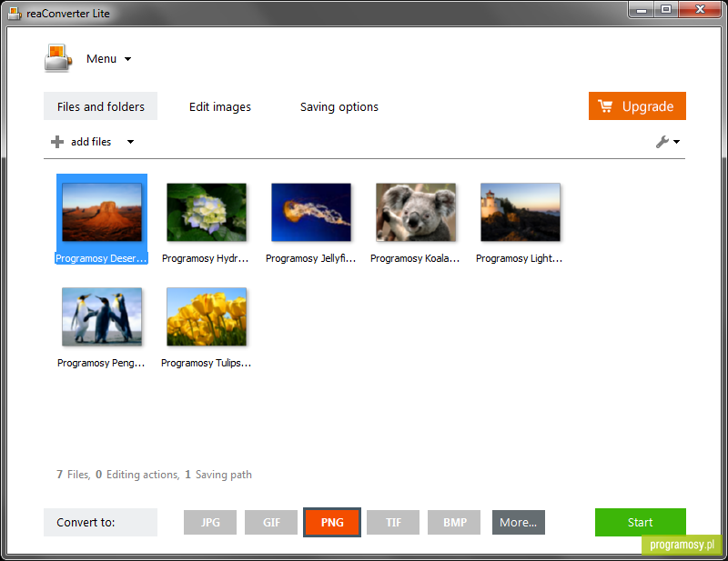Expand the add files dropdown arrow
728x561 pixels.
(x=130, y=142)
